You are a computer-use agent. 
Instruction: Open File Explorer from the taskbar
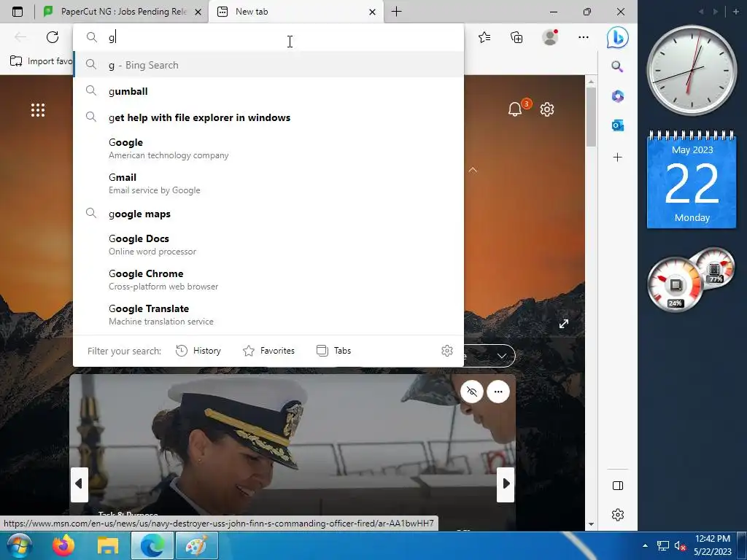tap(108, 545)
